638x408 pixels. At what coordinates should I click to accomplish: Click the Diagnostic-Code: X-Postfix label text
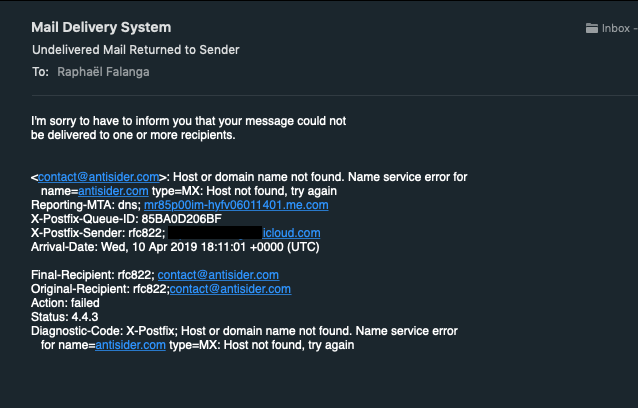click(x=104, y=331)
